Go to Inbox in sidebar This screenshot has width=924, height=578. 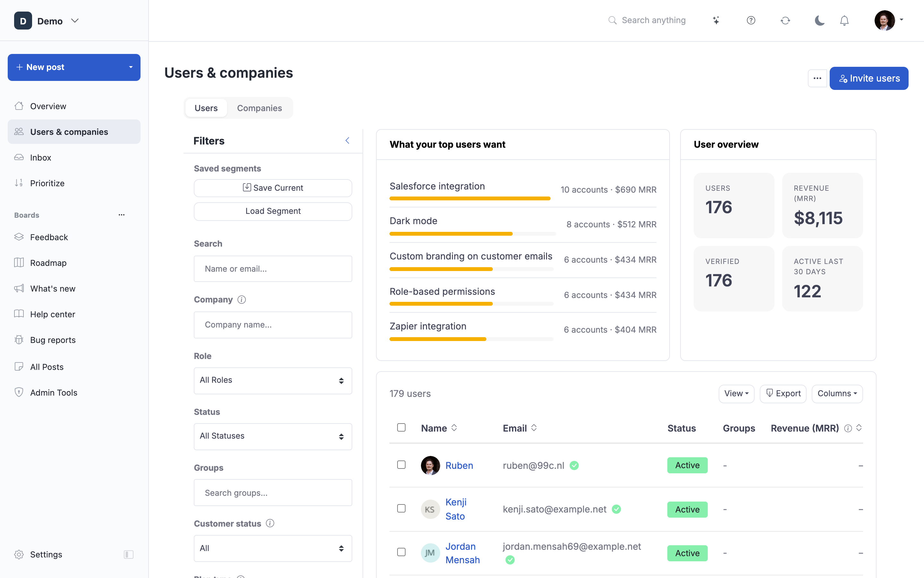tap(74, 157)
